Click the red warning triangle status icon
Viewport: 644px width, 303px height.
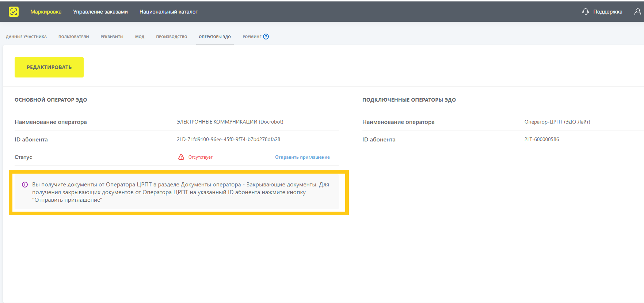coord(181,157)
